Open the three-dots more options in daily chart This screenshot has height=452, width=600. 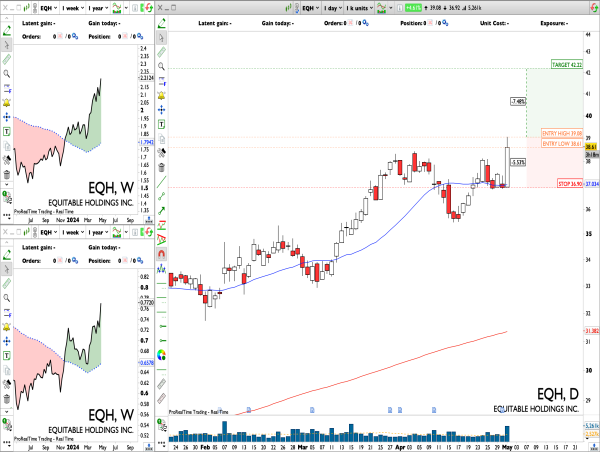pos(161,444)
